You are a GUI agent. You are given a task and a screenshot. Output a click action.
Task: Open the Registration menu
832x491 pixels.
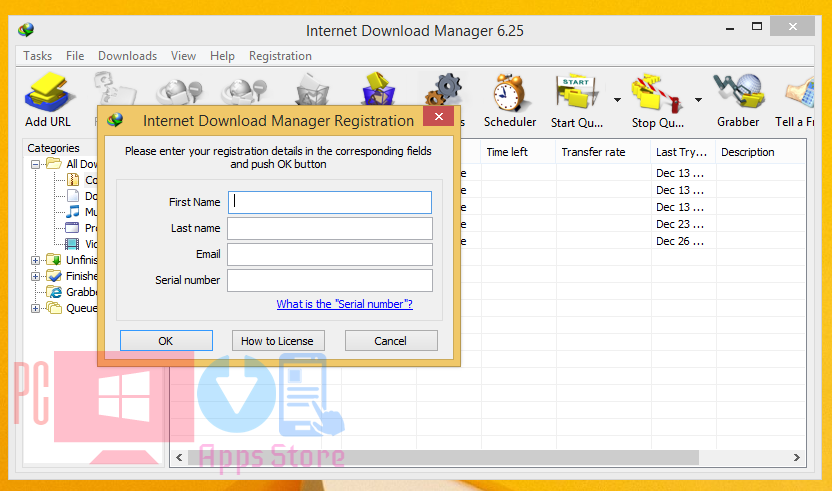tap(280, 56)
